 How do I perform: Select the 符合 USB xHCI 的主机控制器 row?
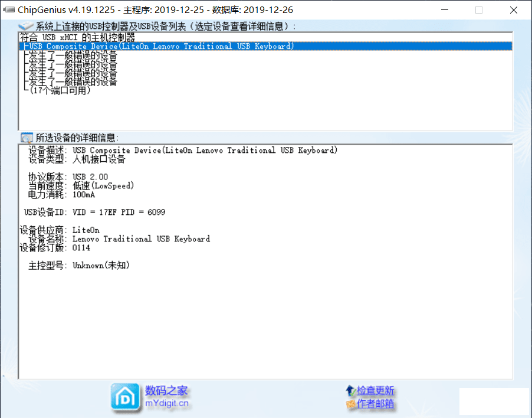coord(265,37)
